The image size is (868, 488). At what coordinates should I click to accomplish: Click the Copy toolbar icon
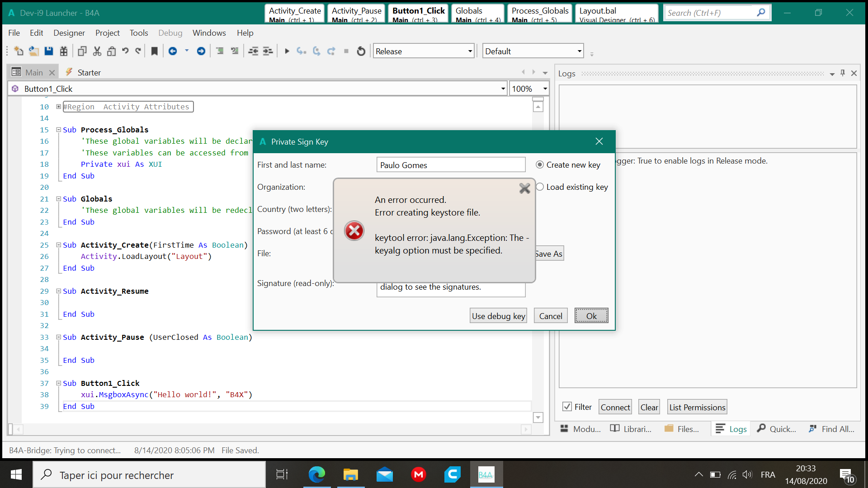(x=82, y=51)
